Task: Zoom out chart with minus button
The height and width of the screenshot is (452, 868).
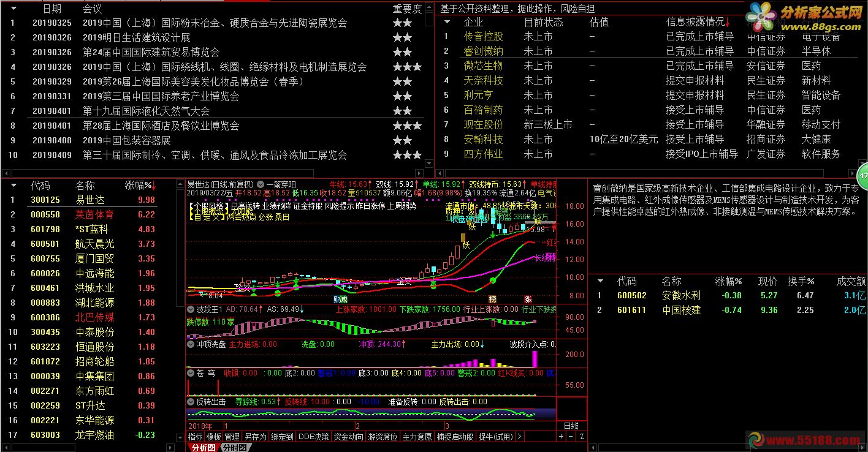Action: click(x=571, y=437)
